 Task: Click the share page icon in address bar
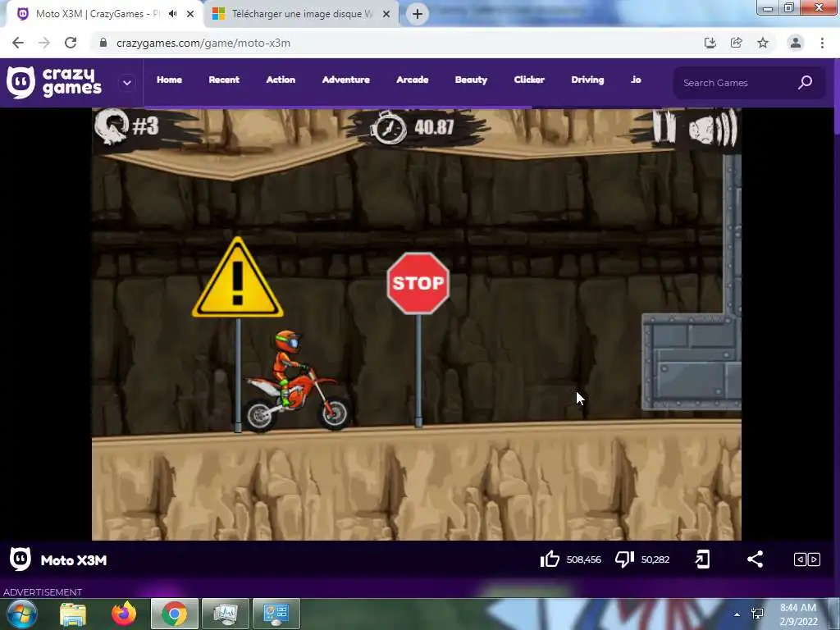click(737, 43)
